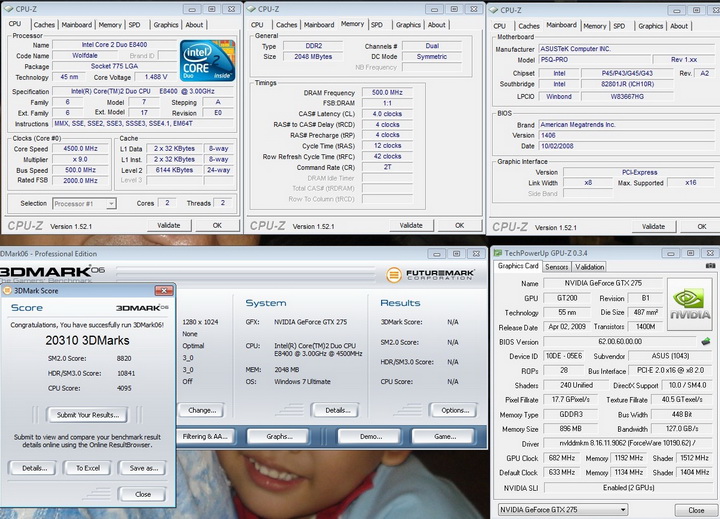Click the Graphs button in 3DMark06
The width and height of the screenshot is (720, 519).
tap(279, 437)
